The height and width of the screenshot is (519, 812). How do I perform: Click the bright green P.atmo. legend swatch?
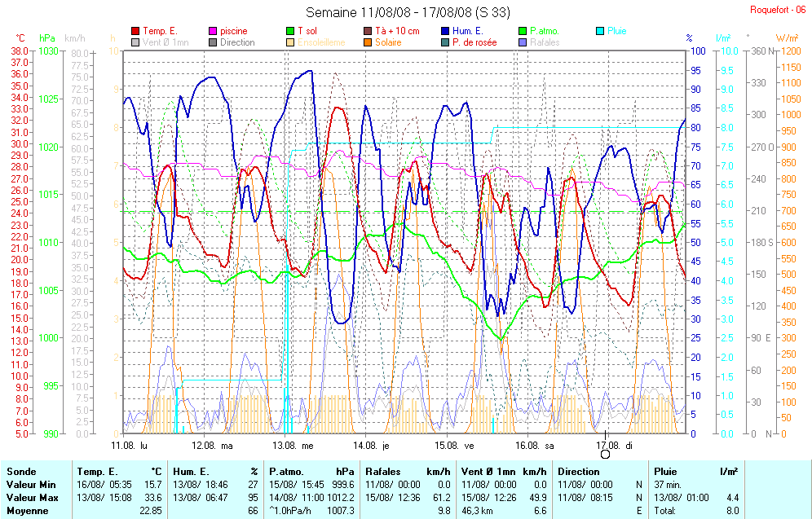click(523, 31)
